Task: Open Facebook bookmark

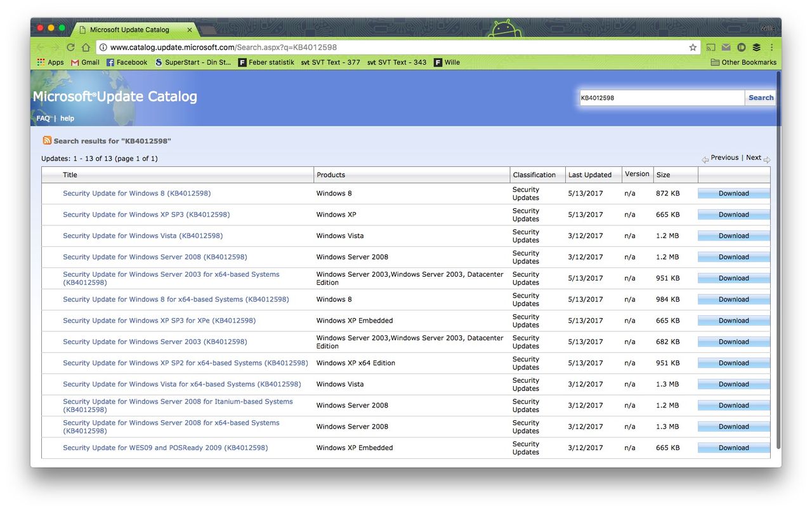Action: (127, 62)
